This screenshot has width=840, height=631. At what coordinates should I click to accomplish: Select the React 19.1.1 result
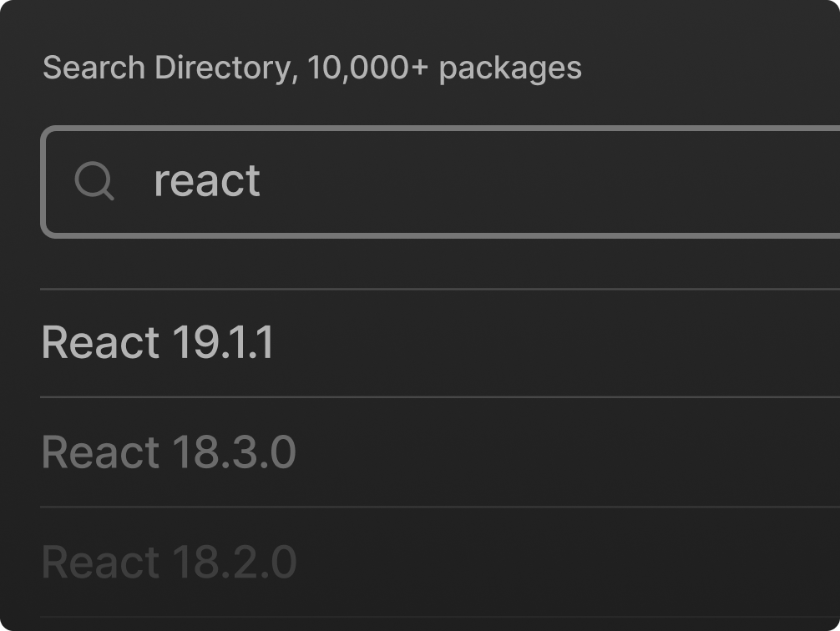[x=158, y=343]
